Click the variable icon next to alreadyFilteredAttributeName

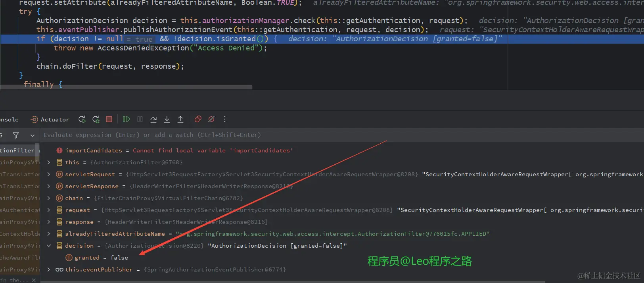(x=59, y=234)
